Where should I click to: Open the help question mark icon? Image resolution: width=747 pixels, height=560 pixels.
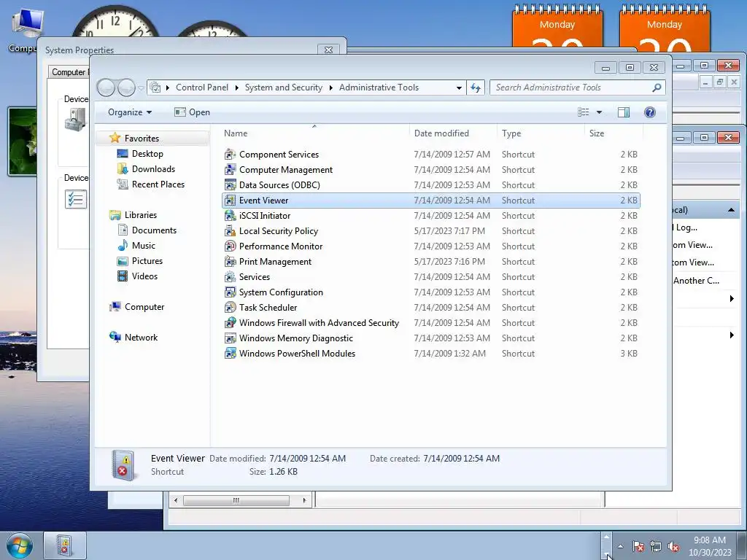(x=649, y=112)
